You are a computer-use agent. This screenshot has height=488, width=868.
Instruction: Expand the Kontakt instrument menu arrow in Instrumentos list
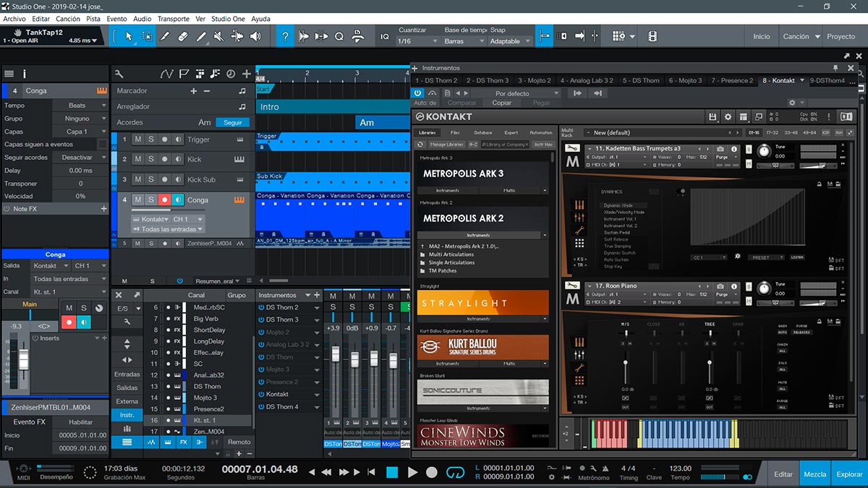point(317,394)
